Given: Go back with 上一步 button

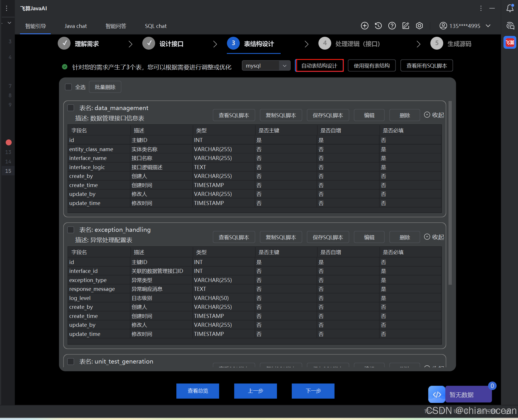Looking at the screenshot, I should tap(256, 391).
